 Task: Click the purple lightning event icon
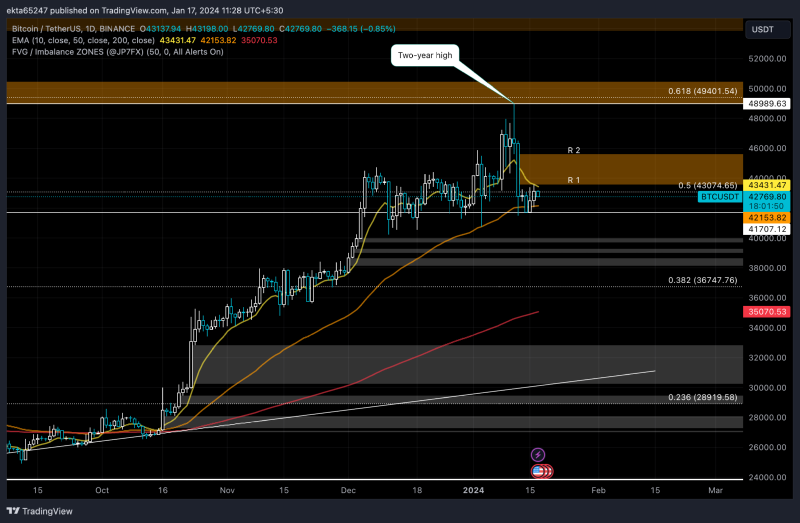(x=538, y=455)
